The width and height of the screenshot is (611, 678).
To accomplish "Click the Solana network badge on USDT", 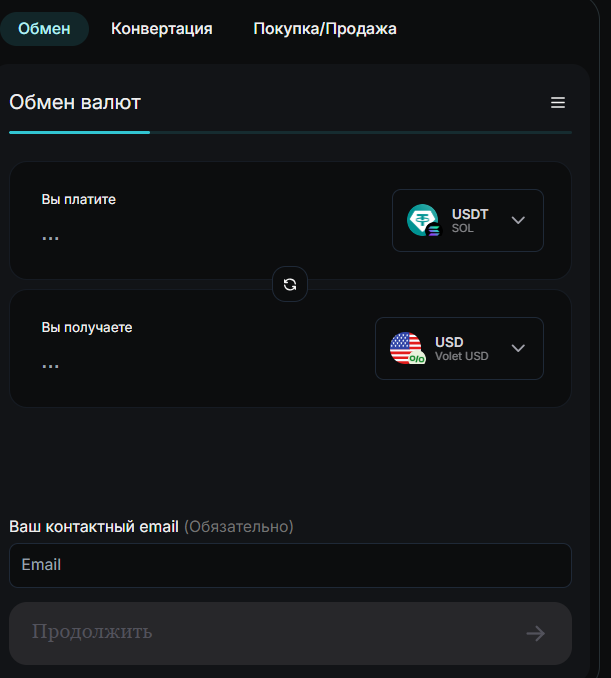I will 434,230.
